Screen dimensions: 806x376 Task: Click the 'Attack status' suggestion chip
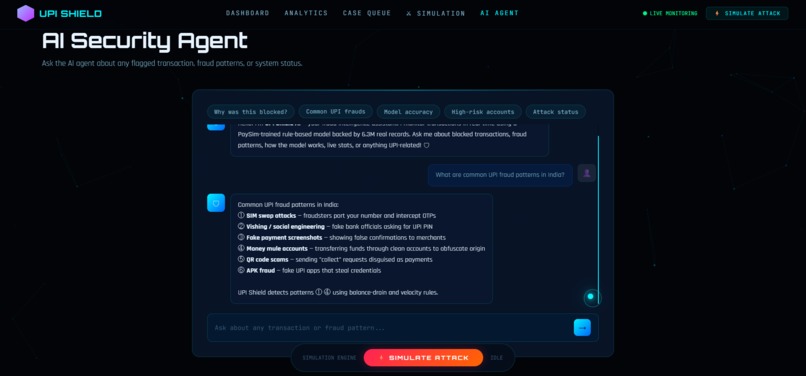(x=556, y=112)
